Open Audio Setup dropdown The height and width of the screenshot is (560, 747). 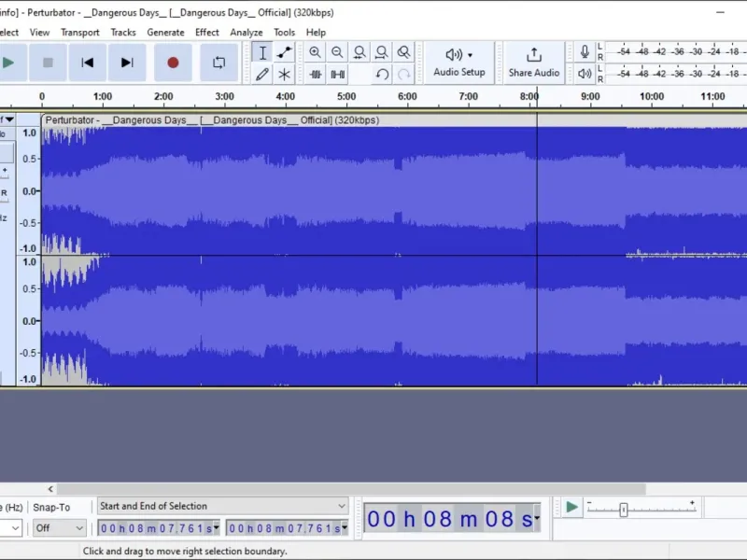click(x=459, y=63)
